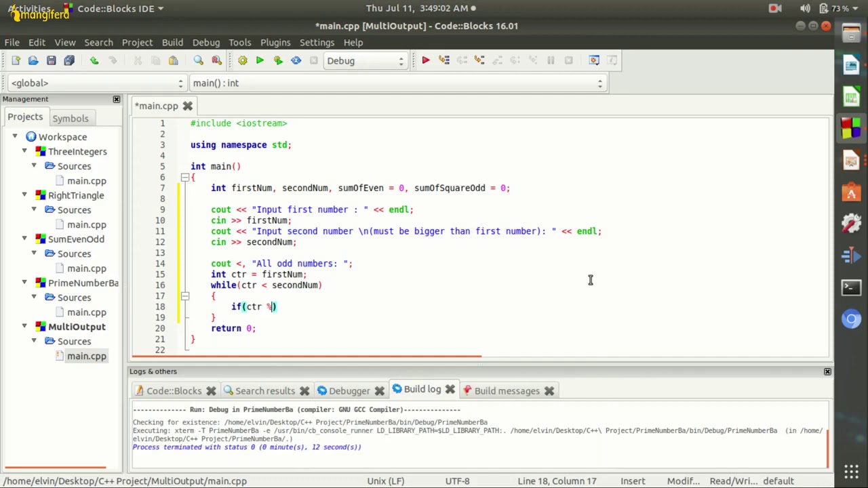This screenshot has height=488, width=868.
Task: Click the Build and run icon
Action: pyautogui.click(x=278, y=60)
